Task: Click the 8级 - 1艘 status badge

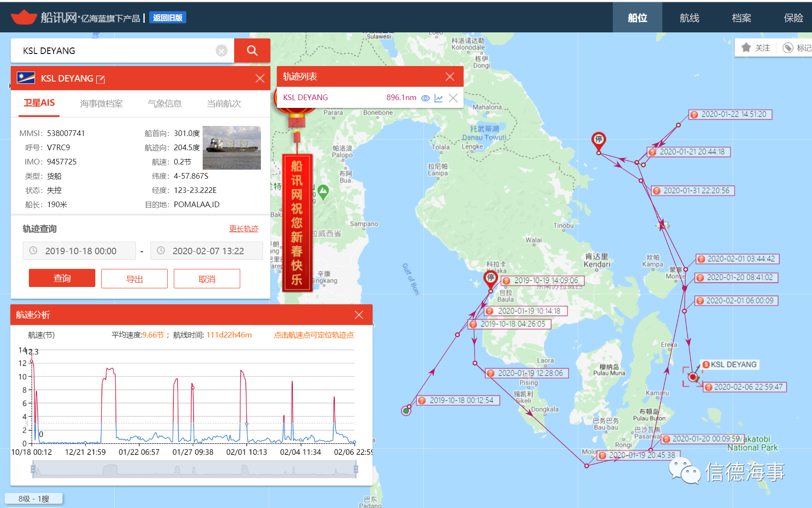Action: 34,499
